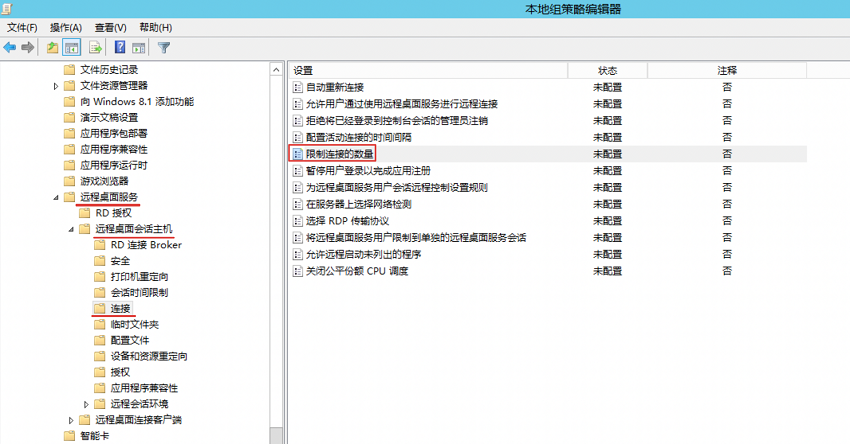
Task: Click the folder icon beside 打印机重定向
Action: [100, 276]
